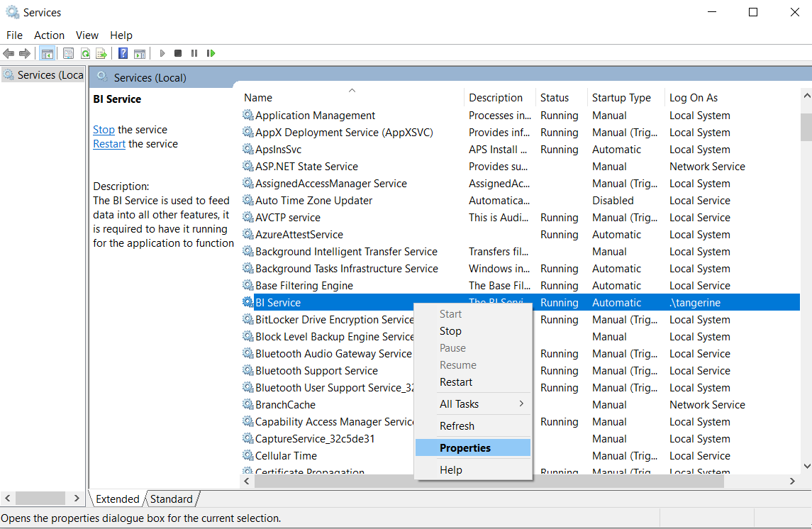Click the Restart the service link
This screenshot has height=529, width=812.
pyautogui.click(x=109, y=144)
